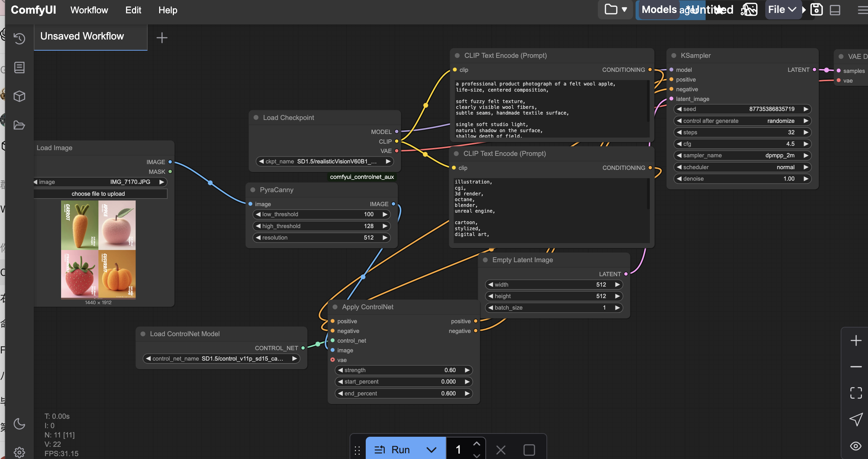Click fit view canvas icon

[x=856, y=393]
